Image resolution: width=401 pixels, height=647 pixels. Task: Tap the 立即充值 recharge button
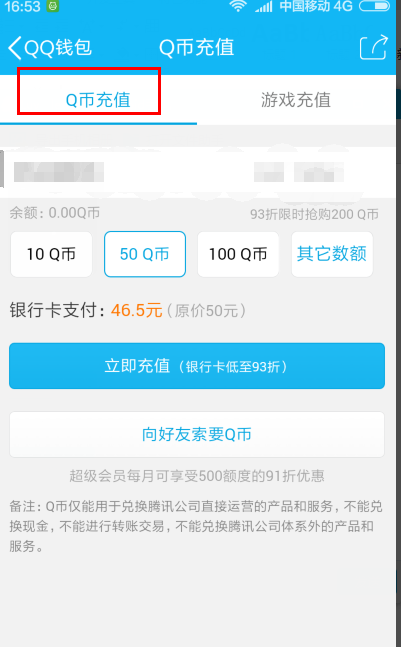click(197, 366)
